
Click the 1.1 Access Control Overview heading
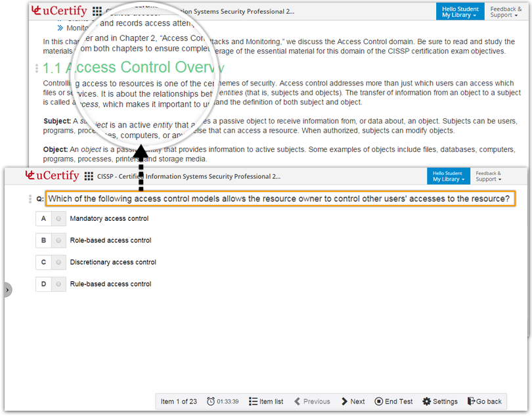[133, 68]
